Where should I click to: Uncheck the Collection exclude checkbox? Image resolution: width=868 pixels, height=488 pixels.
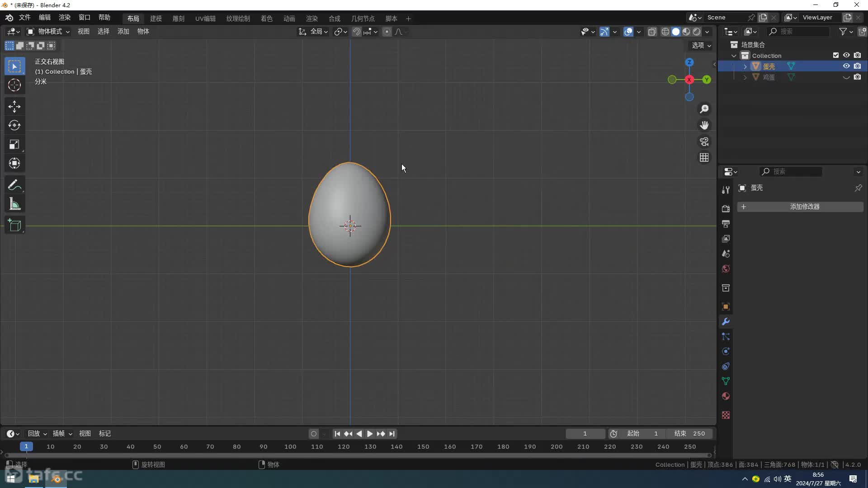836,55
